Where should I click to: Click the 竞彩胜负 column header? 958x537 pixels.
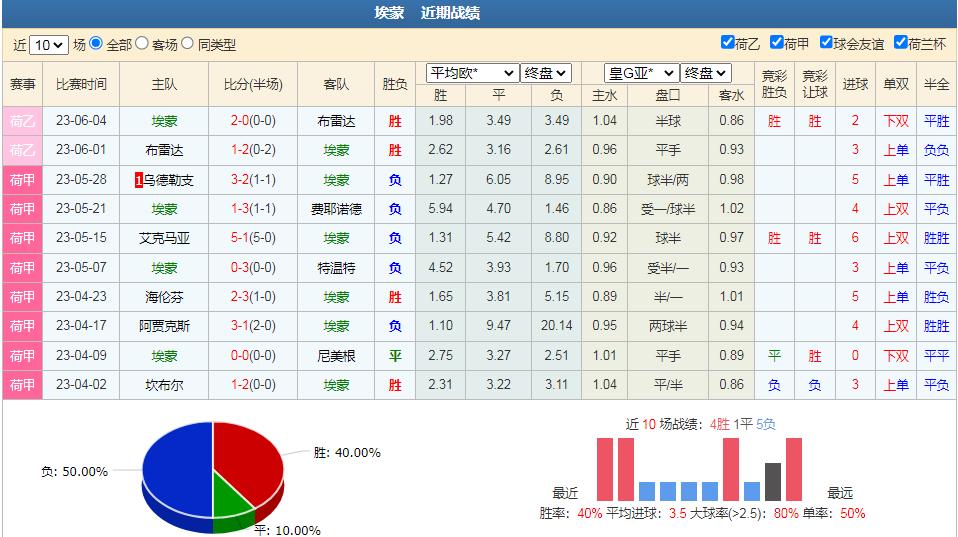[x=774, y=84]
